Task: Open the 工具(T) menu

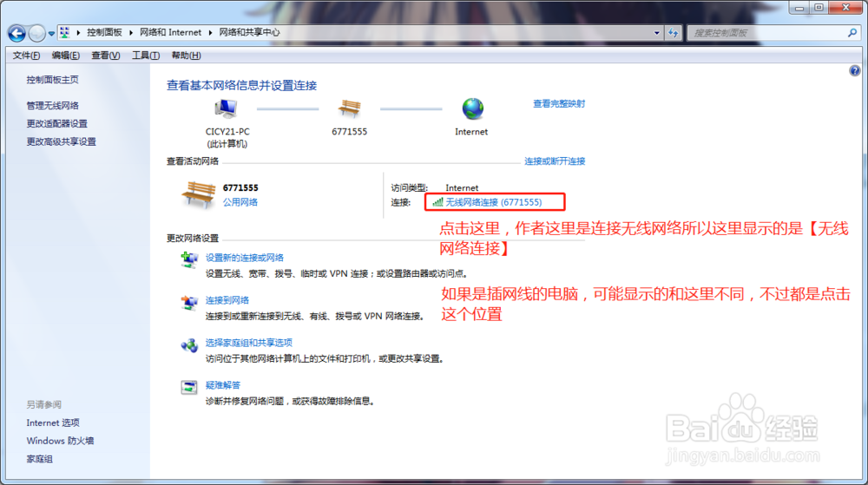Action: (146, 56)
